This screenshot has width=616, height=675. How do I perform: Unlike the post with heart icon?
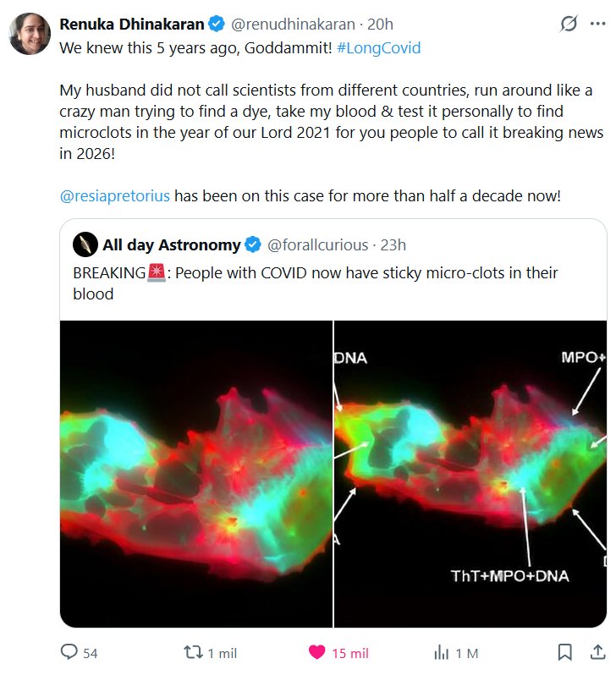coord(317,652)
